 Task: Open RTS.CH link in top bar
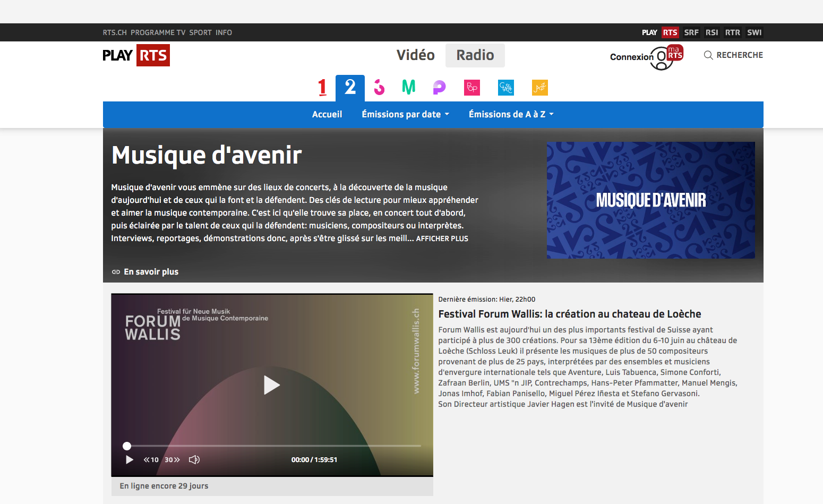tap(115, 32)
